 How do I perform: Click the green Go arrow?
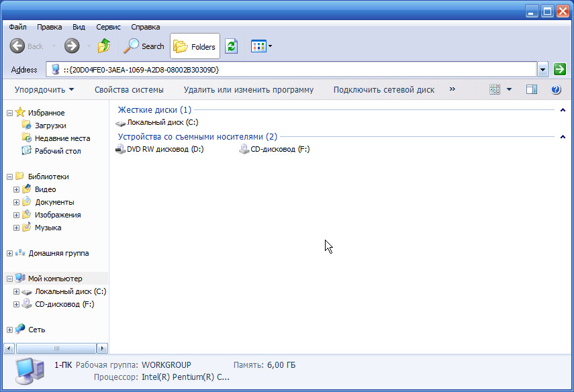tap(560, 69)
